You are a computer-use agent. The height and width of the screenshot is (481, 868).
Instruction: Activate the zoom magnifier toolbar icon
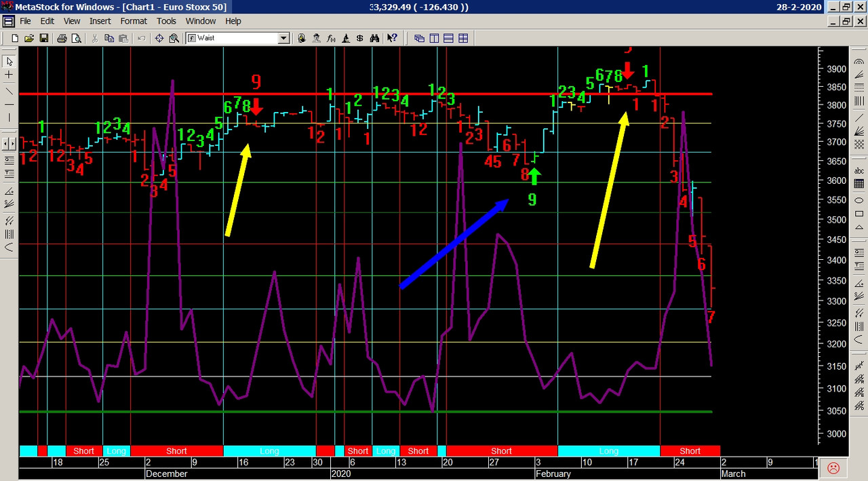click(x=174, y=38)
